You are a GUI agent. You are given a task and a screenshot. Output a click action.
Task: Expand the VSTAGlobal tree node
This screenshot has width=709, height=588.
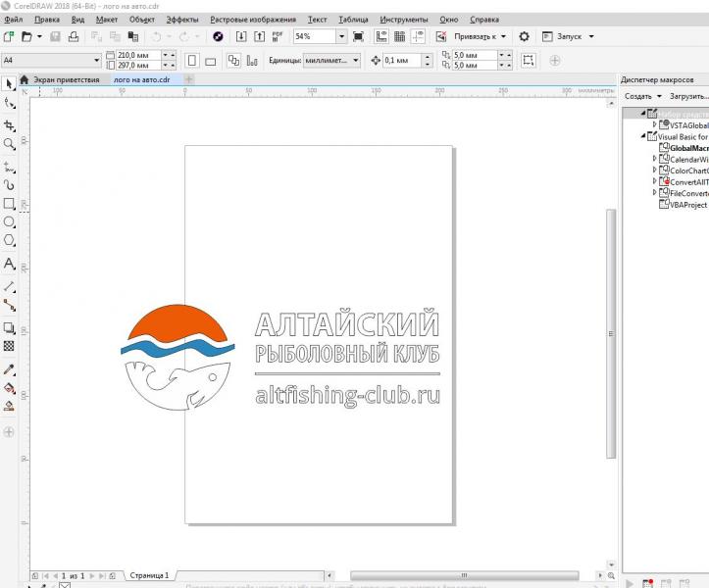click(654, 124)
